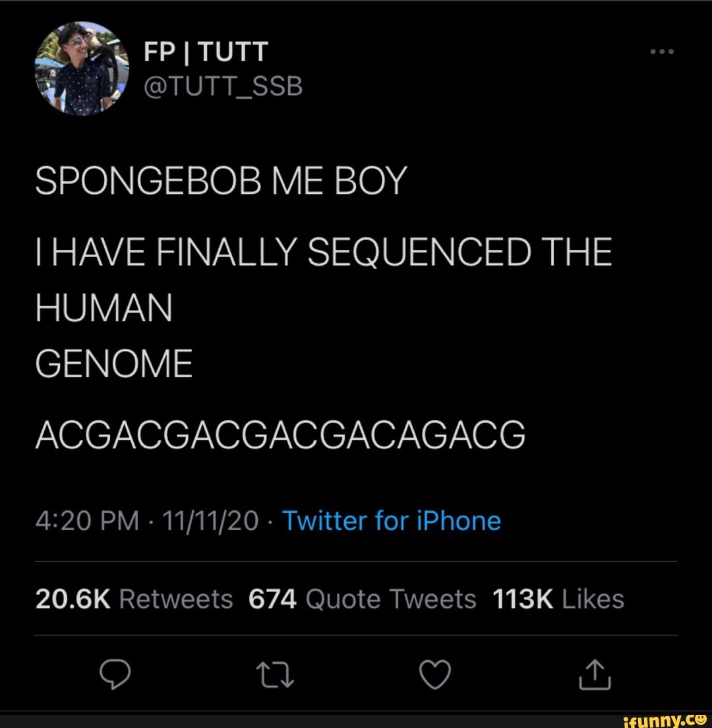View the 113K Likes list
The height and width of the screenshot is (728, 712).
[558, 599]
